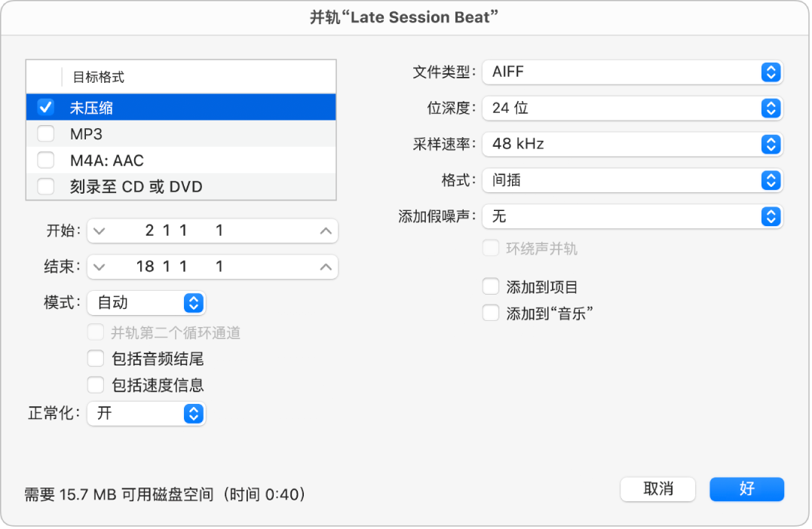Image resolution: width=812 pixels, height=529 pixels.
Task: Check 添加到"音乐" option
Action: (491, 313)
